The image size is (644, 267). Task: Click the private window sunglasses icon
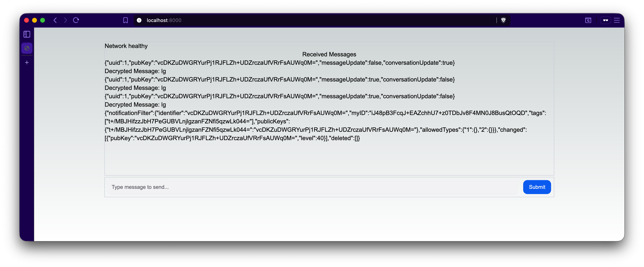coord(605,20)
